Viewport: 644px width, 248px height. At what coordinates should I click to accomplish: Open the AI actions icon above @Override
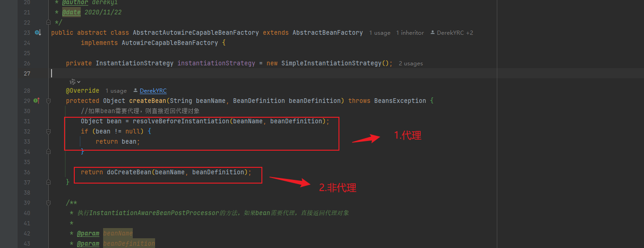(x=72, y=82)
